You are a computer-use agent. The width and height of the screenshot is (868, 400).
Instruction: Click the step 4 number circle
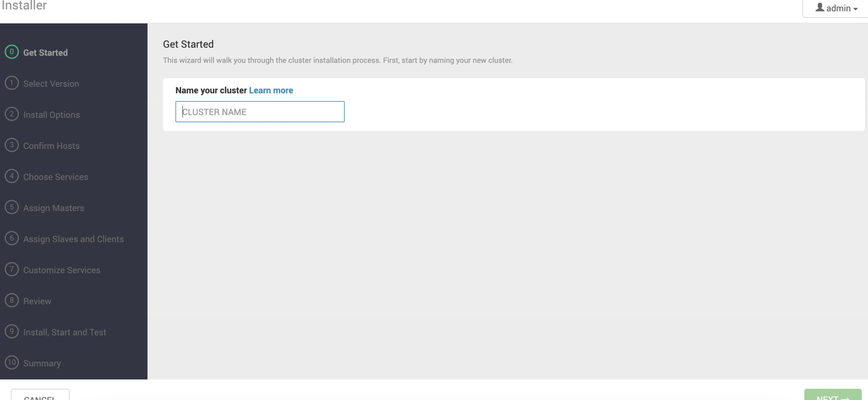[x=11, y=176]
